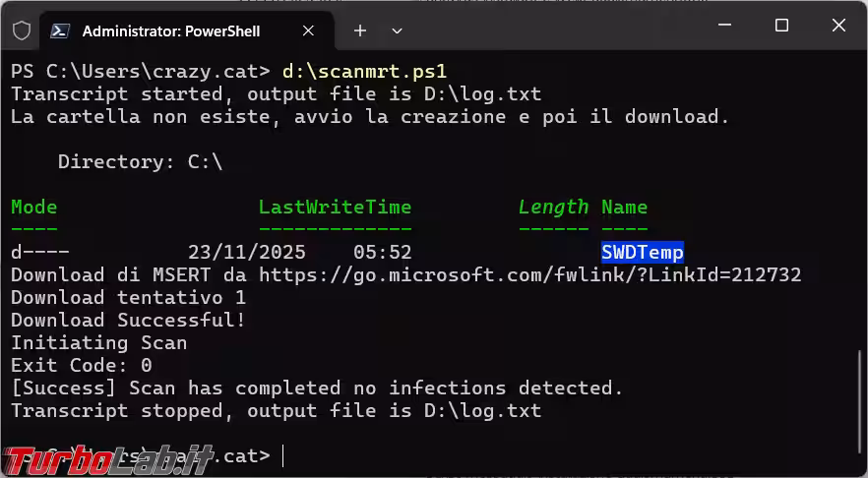Click the PowerShell icon in the tab

pos(60,30)
